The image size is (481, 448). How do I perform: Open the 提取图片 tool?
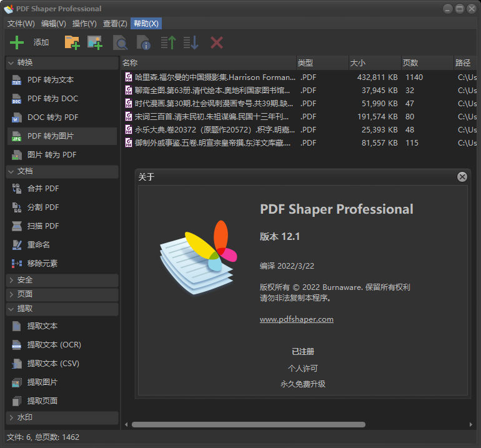tap(62, 382)
